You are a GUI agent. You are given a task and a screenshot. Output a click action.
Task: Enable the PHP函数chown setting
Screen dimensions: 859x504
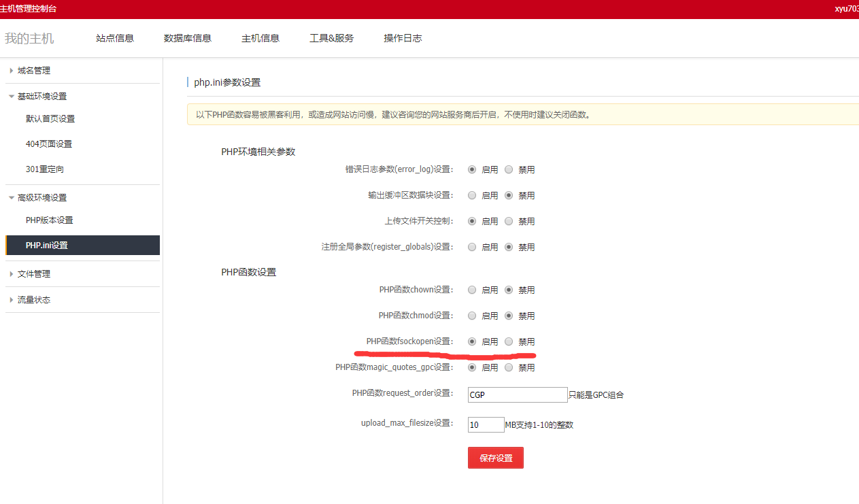pyautogui.click(x=472, y=290)
